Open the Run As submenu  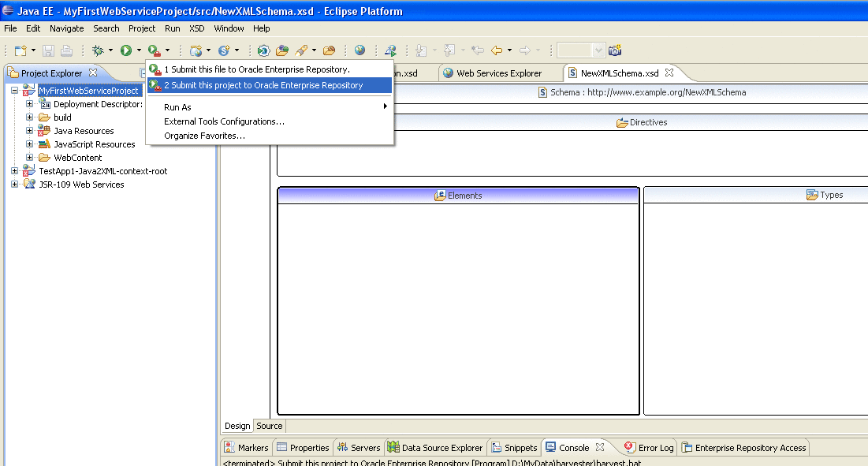pos(270,106)
